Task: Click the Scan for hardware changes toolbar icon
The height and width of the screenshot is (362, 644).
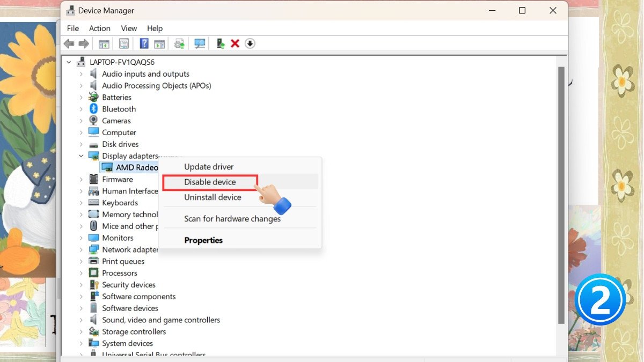Action: pos(200,43)
